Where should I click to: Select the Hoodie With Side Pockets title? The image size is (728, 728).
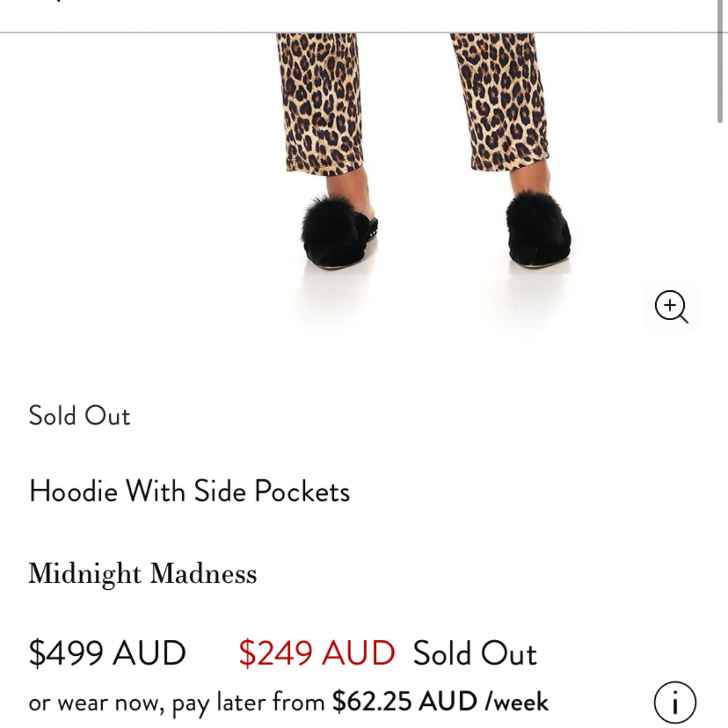click(x=189, y=491)
